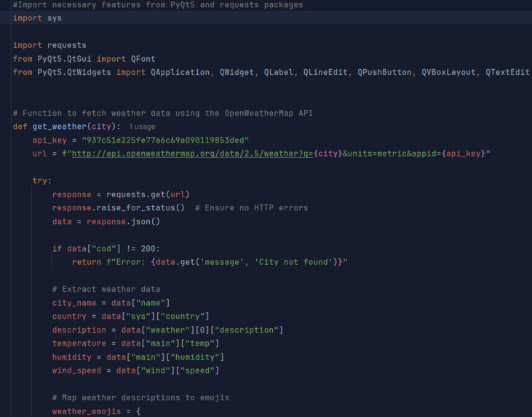Click the PyQt5.QtWidgets module name
This screenshot has width=532, height=417.
[x=74, y=72]
